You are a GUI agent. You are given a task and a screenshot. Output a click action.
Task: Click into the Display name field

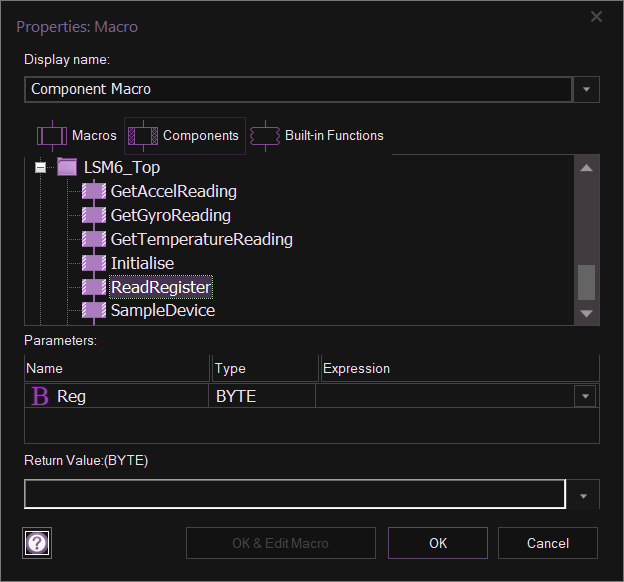click(x=298, y=89)
